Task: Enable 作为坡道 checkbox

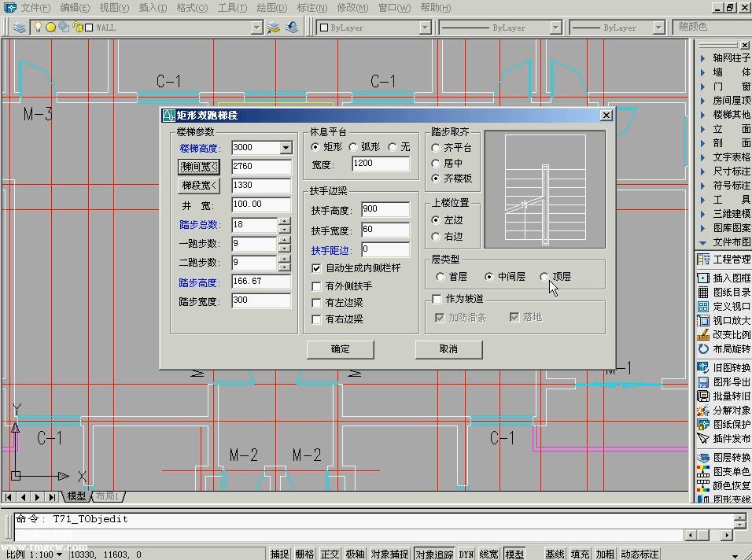Action: pyautogui.click(x=437, y=299)
